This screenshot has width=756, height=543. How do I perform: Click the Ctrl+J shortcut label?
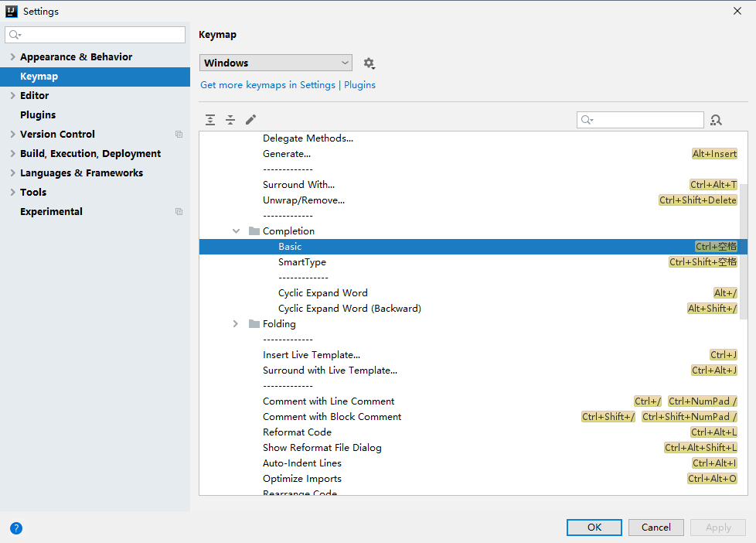(724, 355)
